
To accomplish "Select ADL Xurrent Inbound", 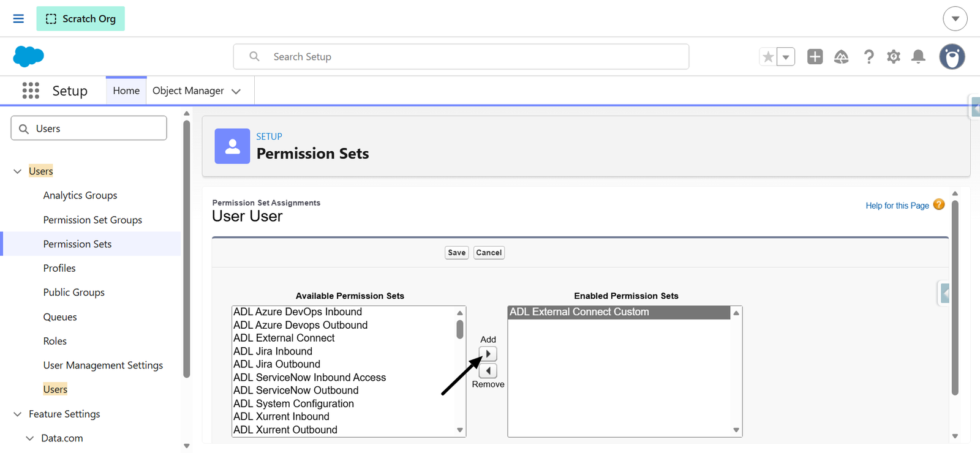I will [x=281, y=417].
